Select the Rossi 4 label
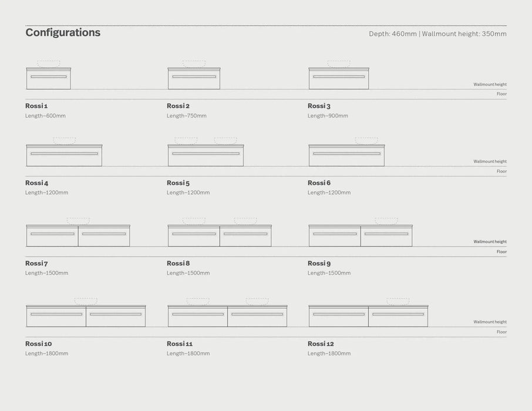The image size is (532, 411). pyautogui.click(x=36, y=183)
